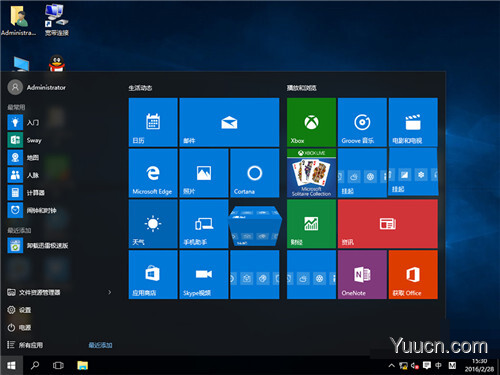Click the network tray icon with warning
Image resolution: width=500 pixels, height=375 pixels.
pos(403,366)
